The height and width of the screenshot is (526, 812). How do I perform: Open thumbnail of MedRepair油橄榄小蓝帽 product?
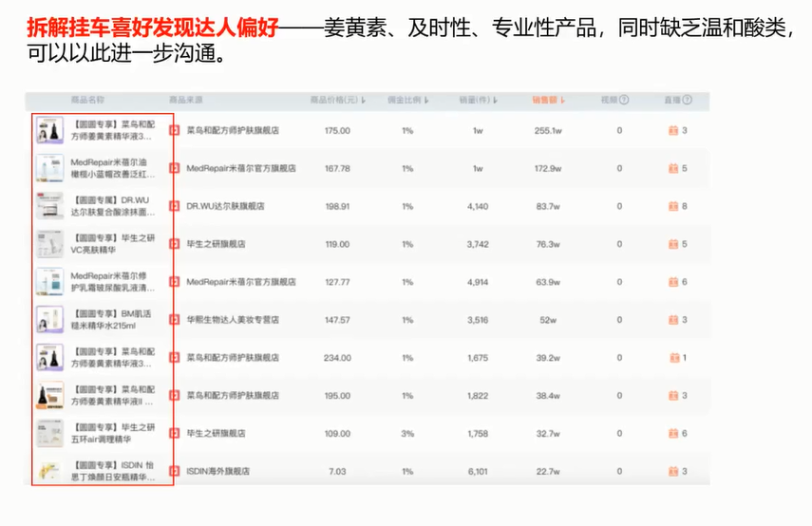tap(49, 168)
